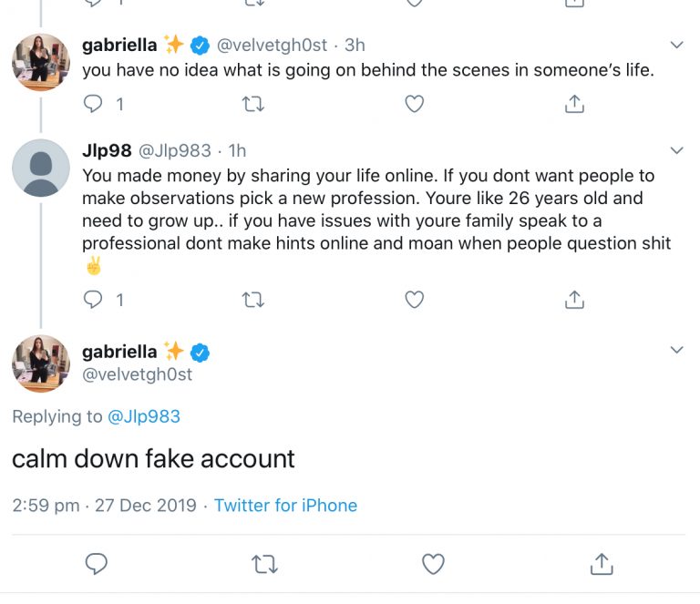Retweet 'calm down fake account' tweet
Viewport: 700px width, 604px height.
click(264, 564)
